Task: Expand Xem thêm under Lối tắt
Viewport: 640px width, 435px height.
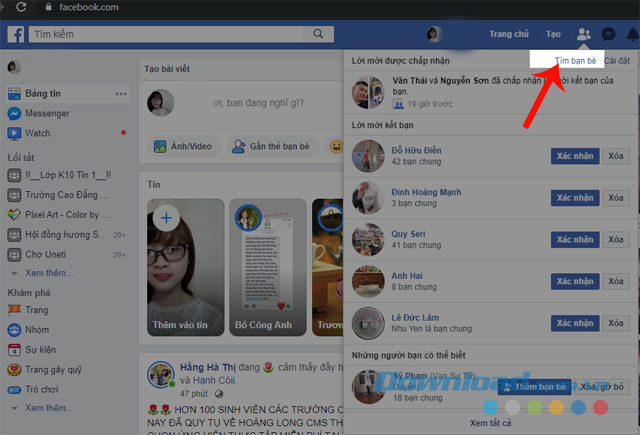Action: (49, 273)
